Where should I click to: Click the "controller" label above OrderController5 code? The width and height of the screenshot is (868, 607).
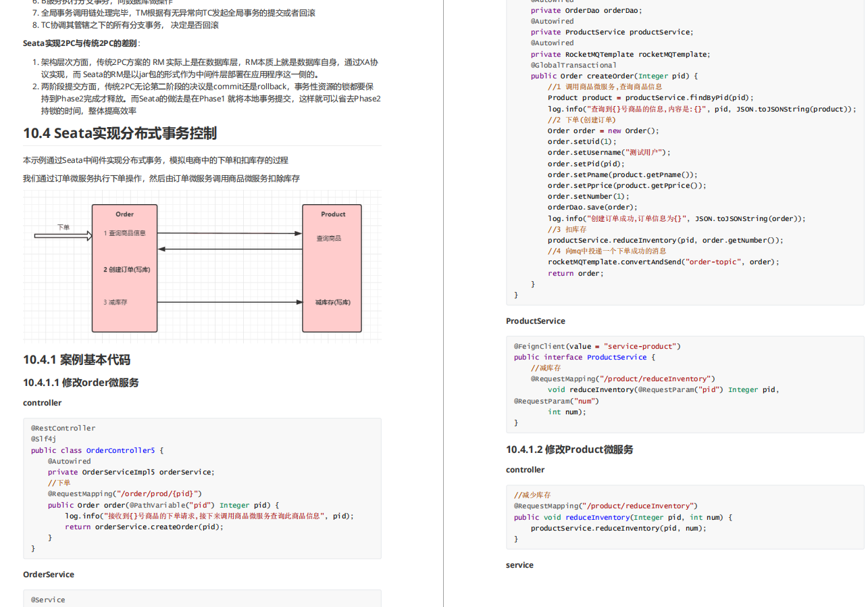click(42, 403)
